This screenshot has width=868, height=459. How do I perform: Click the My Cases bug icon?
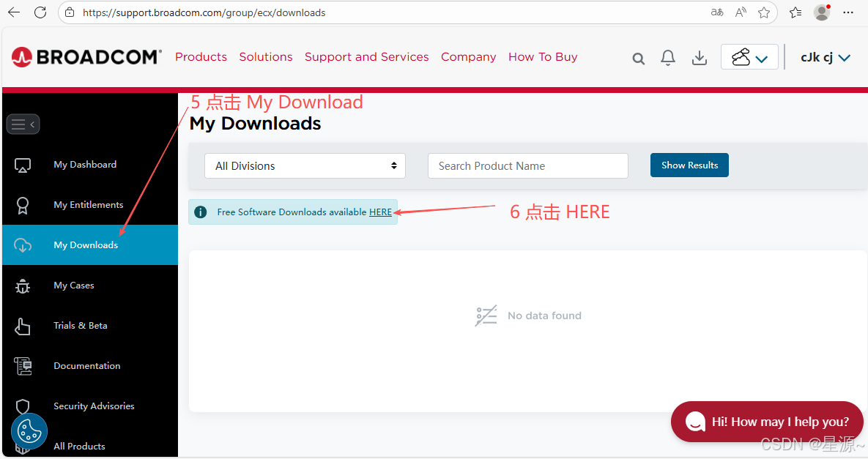tap(23, 286)
